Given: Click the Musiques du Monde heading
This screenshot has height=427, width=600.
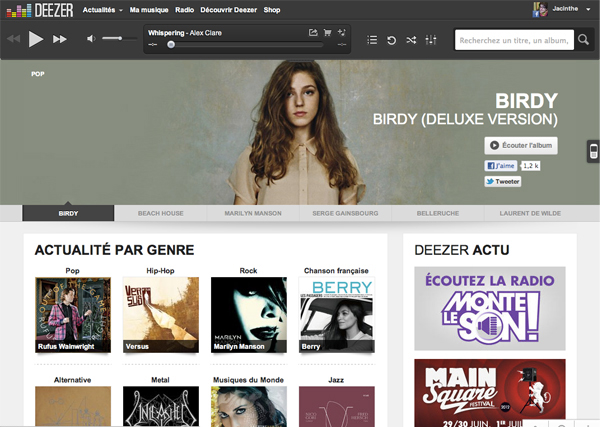Looking at the screenshot, I should coord(248,380).
